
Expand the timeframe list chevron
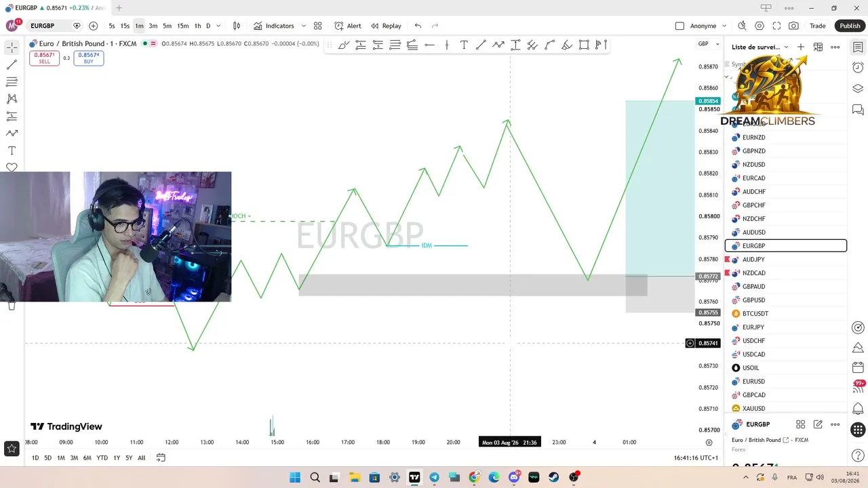tap(218, 26)
